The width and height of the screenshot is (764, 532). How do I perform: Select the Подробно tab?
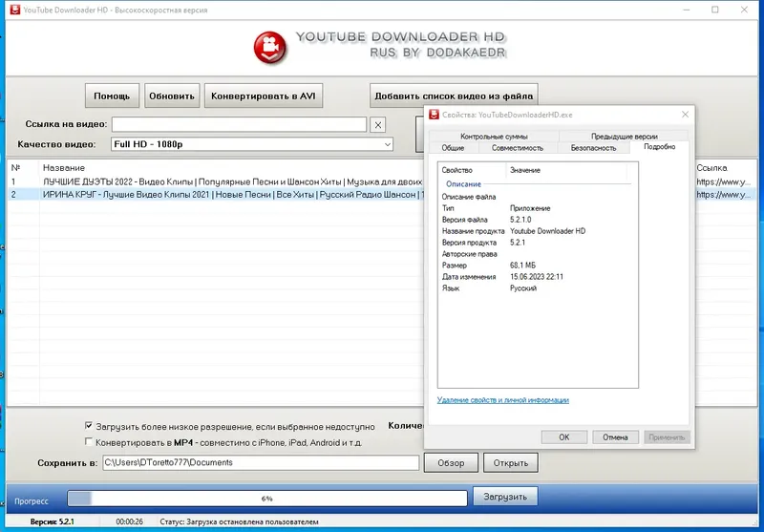coord(659,147)
